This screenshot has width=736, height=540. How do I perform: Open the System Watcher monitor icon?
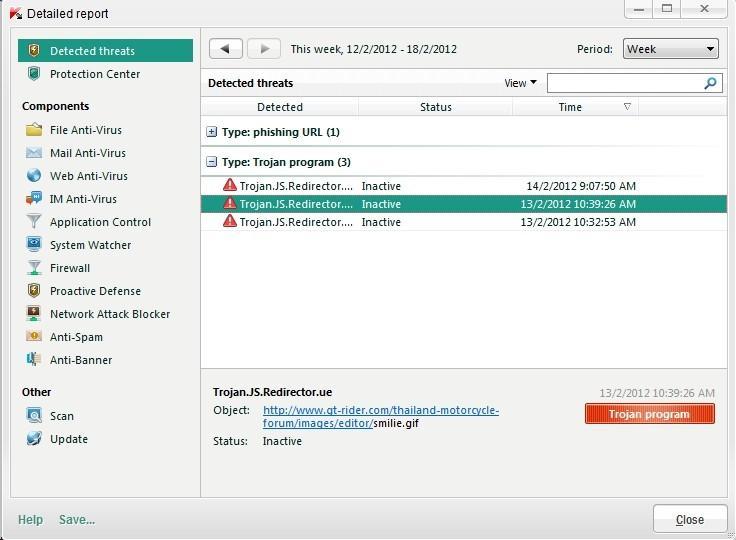34,245
